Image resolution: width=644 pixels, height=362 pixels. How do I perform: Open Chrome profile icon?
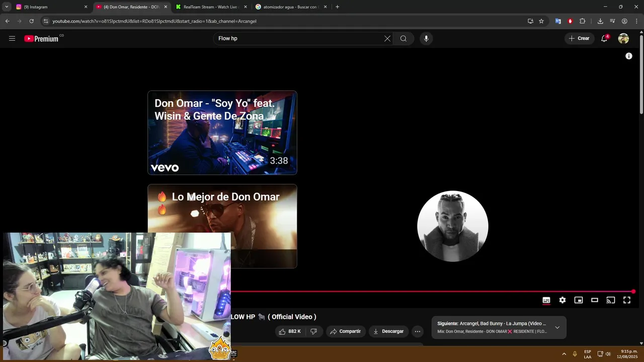pyautogui.click(x=624, y=21)
